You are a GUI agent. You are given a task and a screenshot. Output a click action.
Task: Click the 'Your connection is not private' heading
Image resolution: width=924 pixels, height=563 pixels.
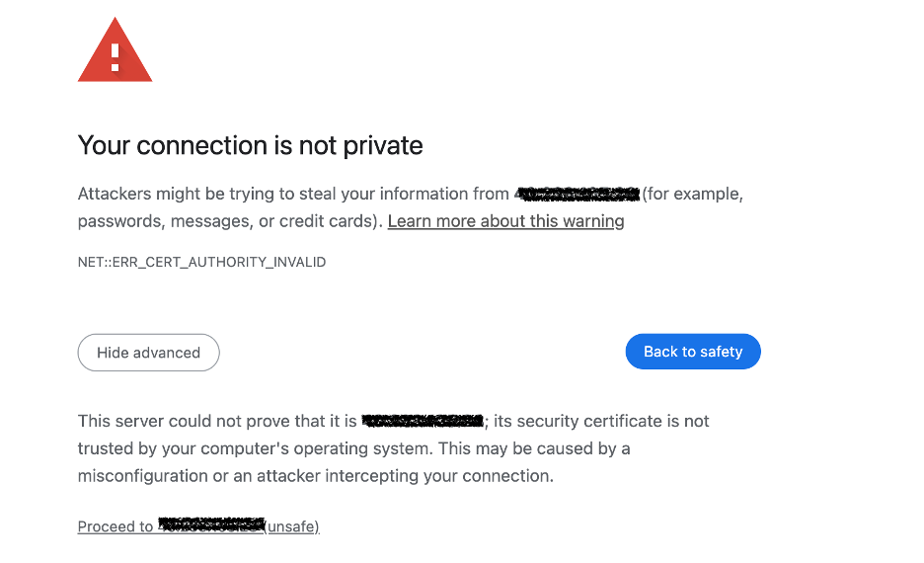click(250, 146)
